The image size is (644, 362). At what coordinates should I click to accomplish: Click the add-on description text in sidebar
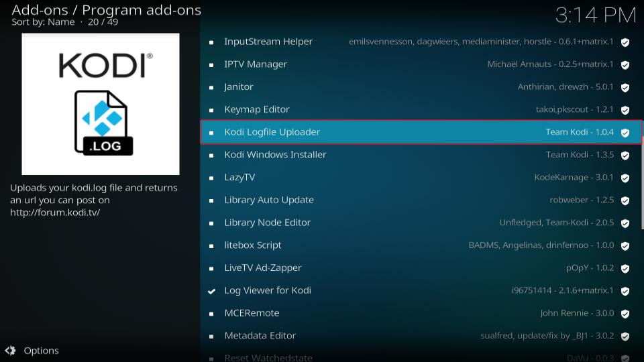point(94,200)
